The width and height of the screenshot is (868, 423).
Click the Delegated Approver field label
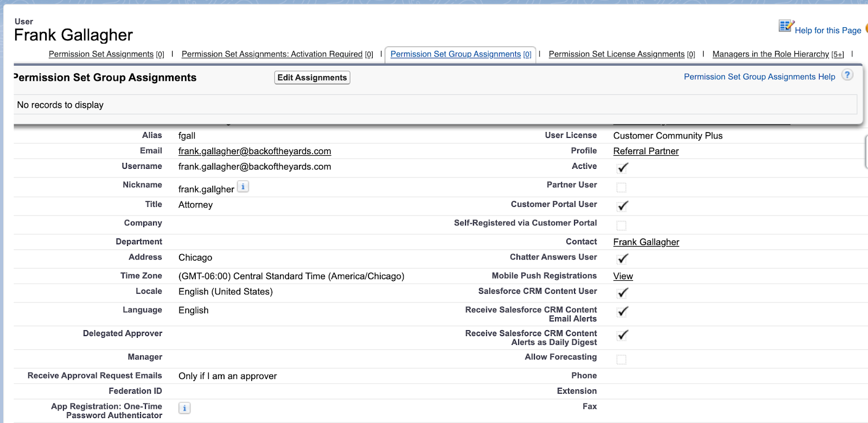[123, 333]
